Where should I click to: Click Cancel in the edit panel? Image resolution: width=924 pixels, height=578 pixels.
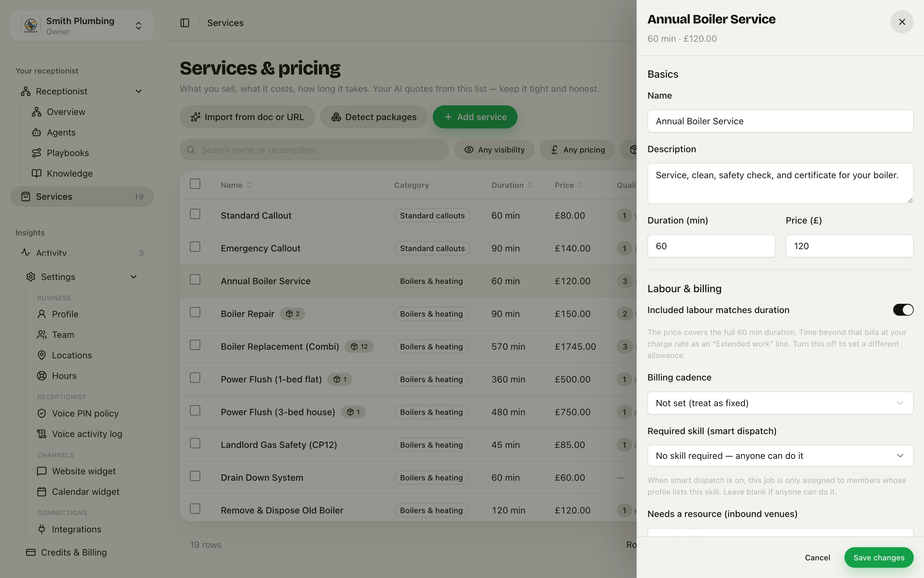[817, 558]
